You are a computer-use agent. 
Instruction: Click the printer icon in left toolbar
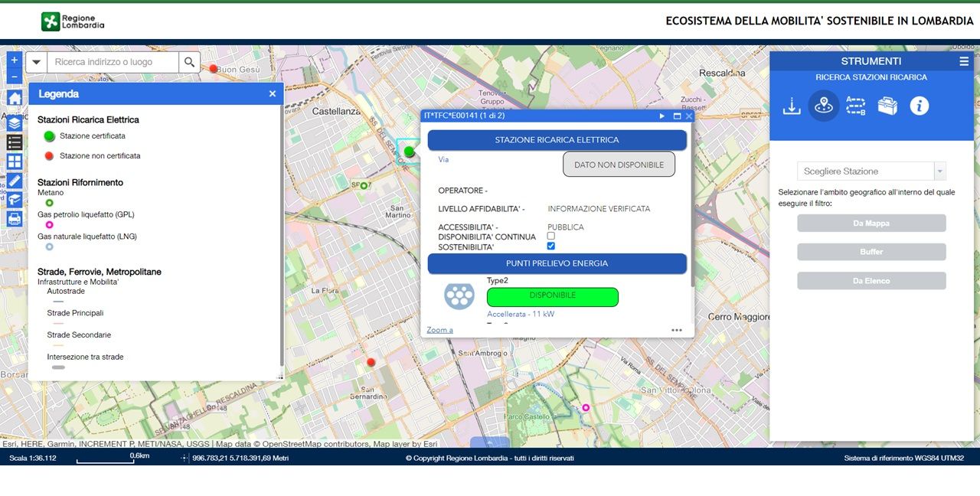[x=15, y=219]
